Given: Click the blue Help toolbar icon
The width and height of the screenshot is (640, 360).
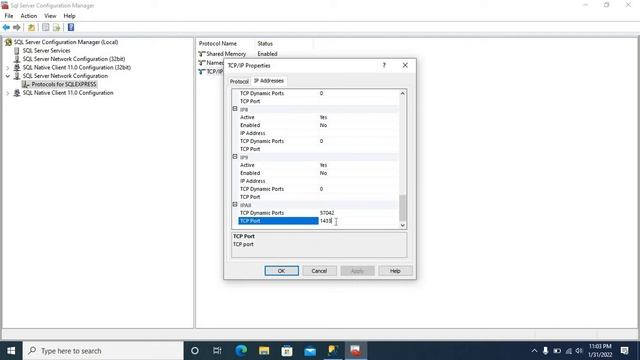Looking at the screenshot, I should (x=71, y=27).
